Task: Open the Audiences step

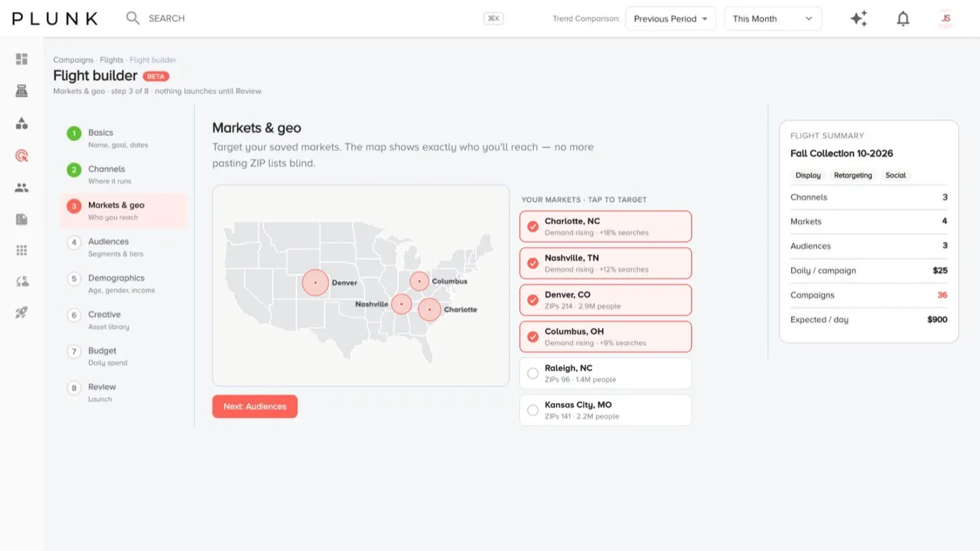Action: 123,247
